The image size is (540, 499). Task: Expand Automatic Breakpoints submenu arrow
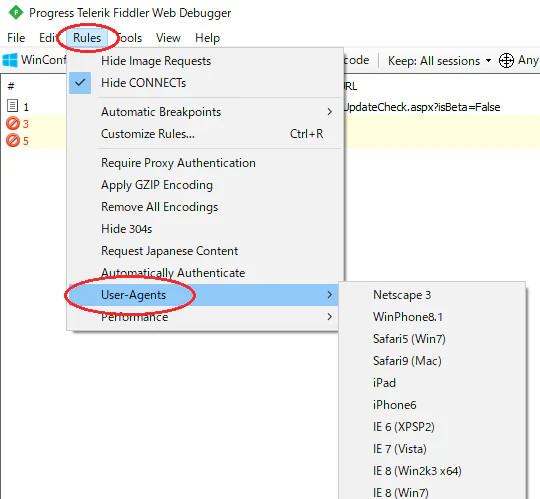pos(330,112)
